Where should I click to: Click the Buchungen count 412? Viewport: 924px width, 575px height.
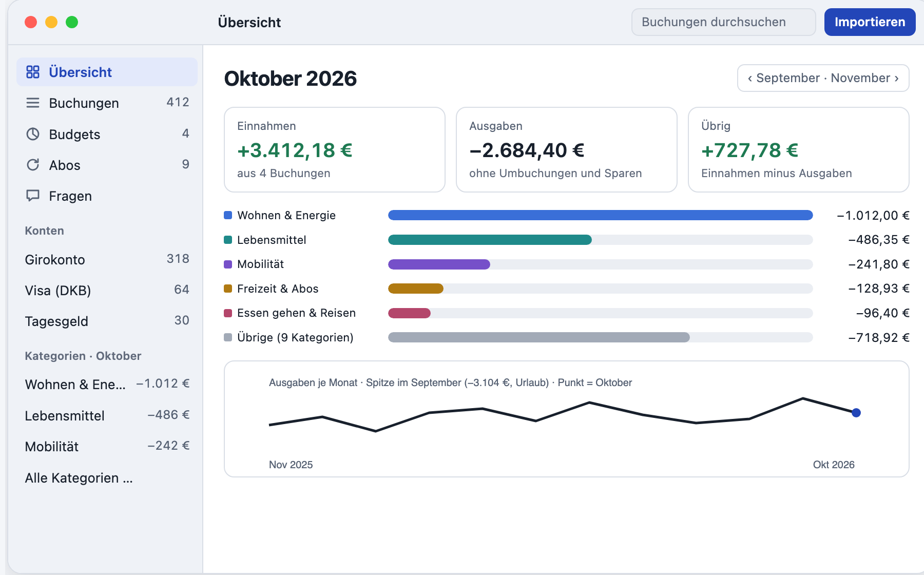[x=178, y=102]
